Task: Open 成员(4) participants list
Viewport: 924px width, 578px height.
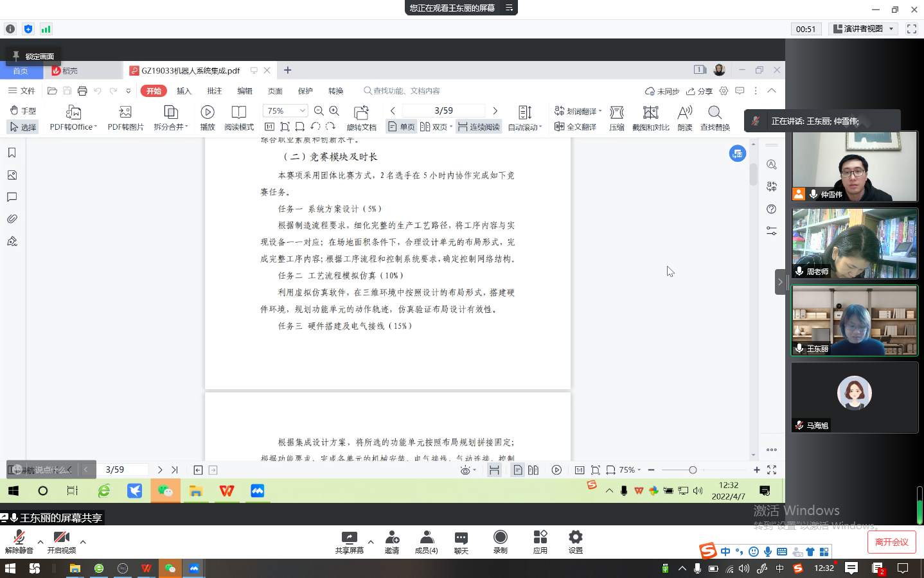Action: tap(426, 542)
